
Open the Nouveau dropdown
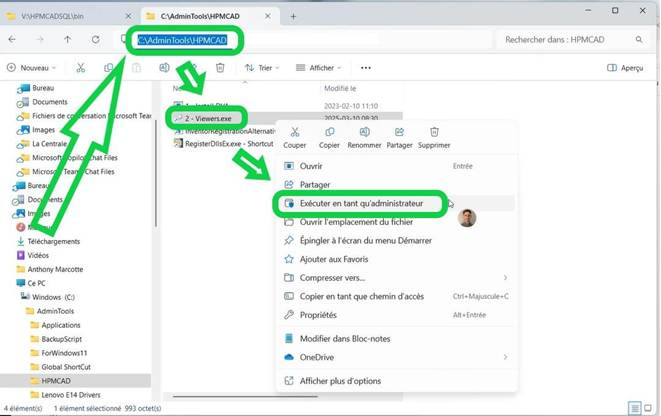coord(32,68)
